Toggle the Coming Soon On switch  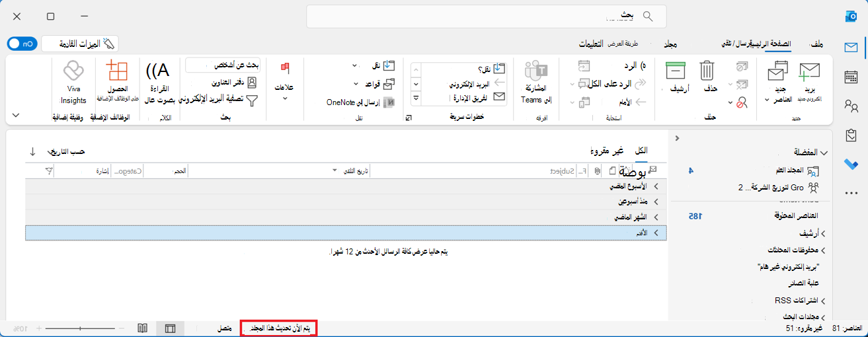[x=22, y=44]
